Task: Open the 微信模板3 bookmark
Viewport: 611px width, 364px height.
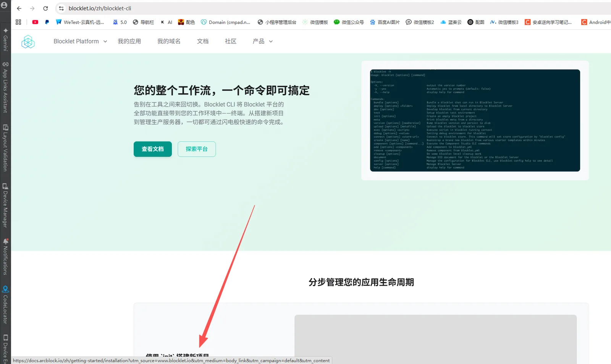Action: click(x=504, y=22)
